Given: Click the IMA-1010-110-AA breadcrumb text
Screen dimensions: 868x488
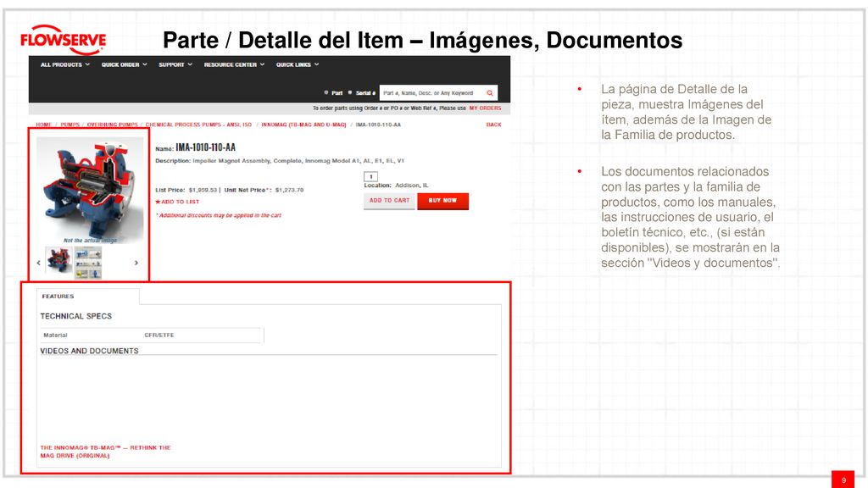Looking at the screenshot, I should (x=378, y=125).
